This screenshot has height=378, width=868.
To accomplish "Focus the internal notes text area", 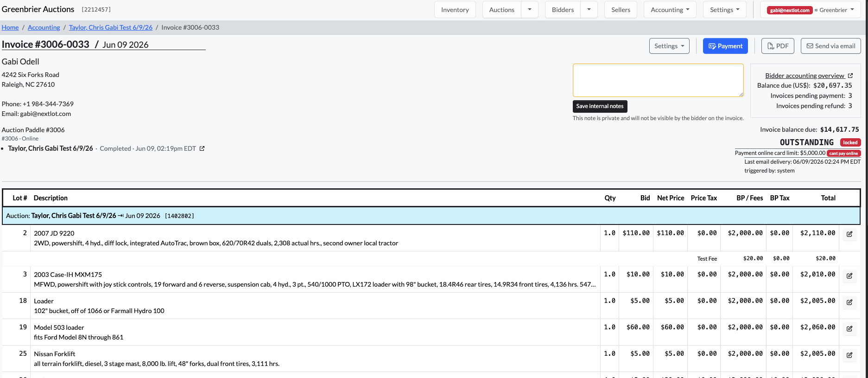I will (658, 80).
